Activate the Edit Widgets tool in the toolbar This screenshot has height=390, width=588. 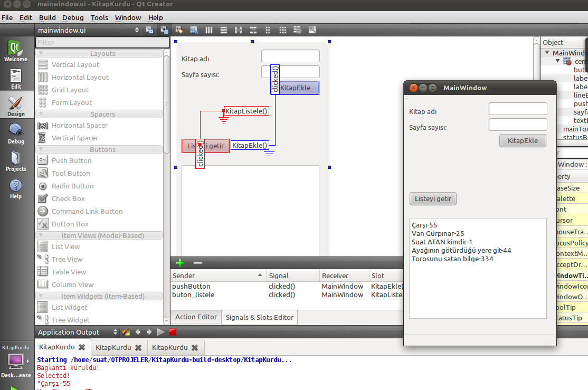[x=149, y=30]
